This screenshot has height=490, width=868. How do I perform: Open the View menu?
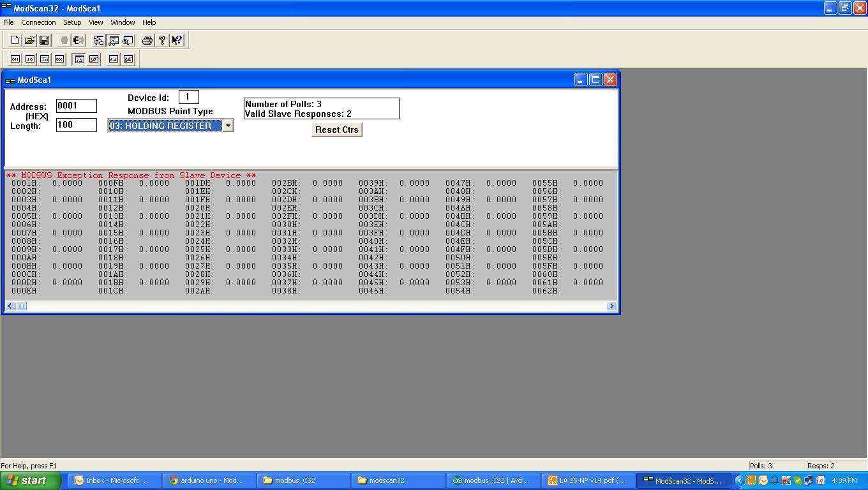(96, 22)
